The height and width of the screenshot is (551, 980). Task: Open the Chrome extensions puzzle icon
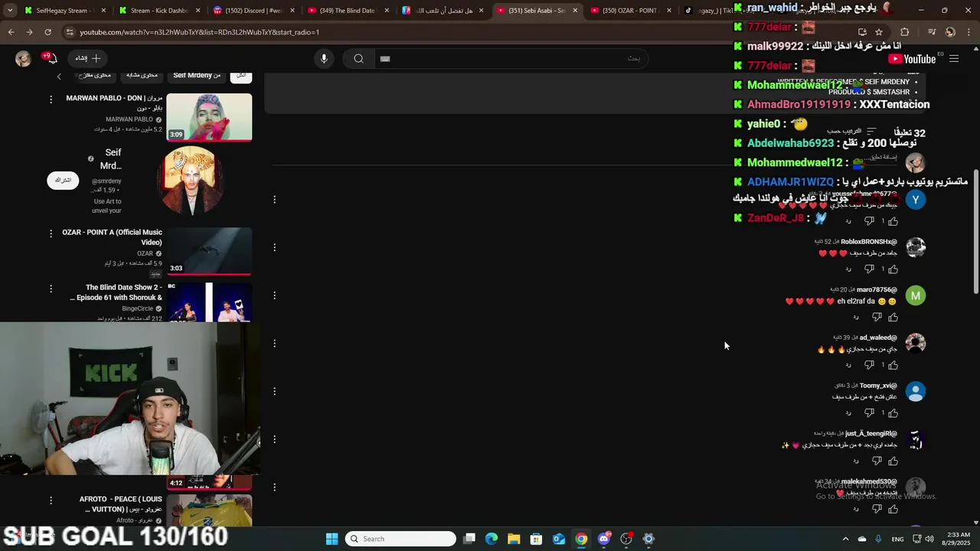(x=904, y=32)
